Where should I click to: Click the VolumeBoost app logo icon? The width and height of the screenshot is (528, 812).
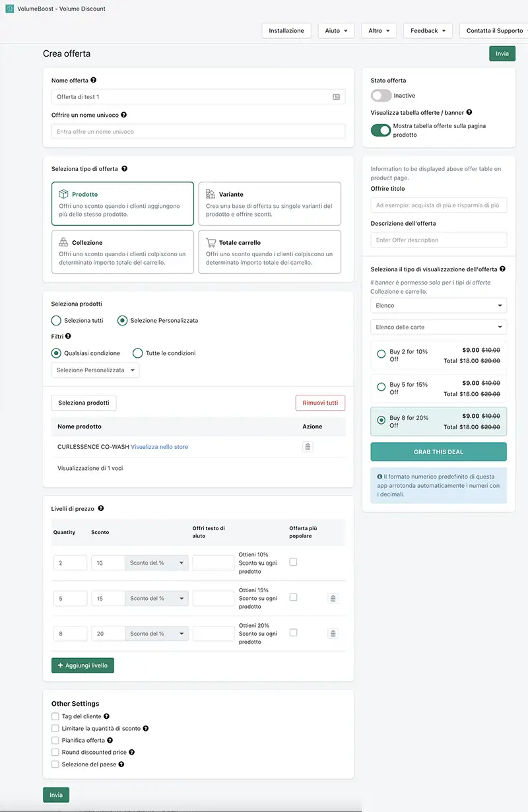pyautogui.click(x=9, y=9)
